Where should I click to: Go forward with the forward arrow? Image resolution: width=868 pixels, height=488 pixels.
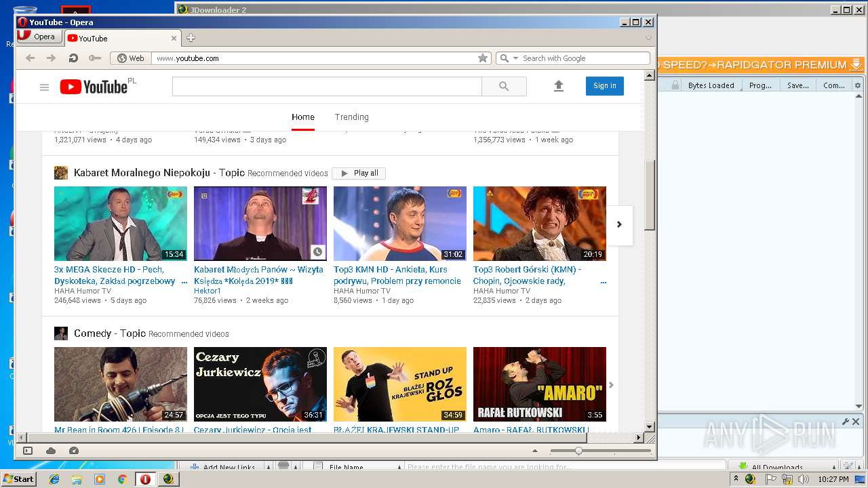click(x=51, y=58)
